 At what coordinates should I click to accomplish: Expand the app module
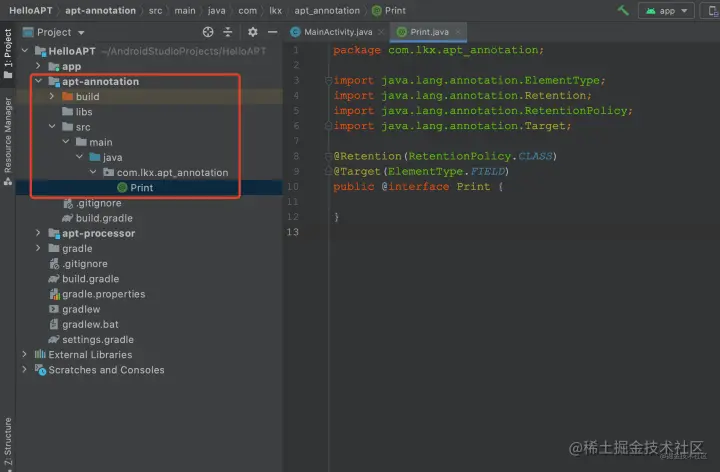38,66
